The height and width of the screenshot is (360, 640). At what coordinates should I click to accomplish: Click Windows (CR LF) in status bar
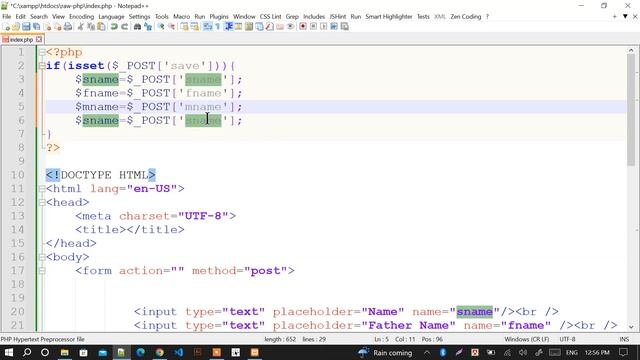coord(527,339)
